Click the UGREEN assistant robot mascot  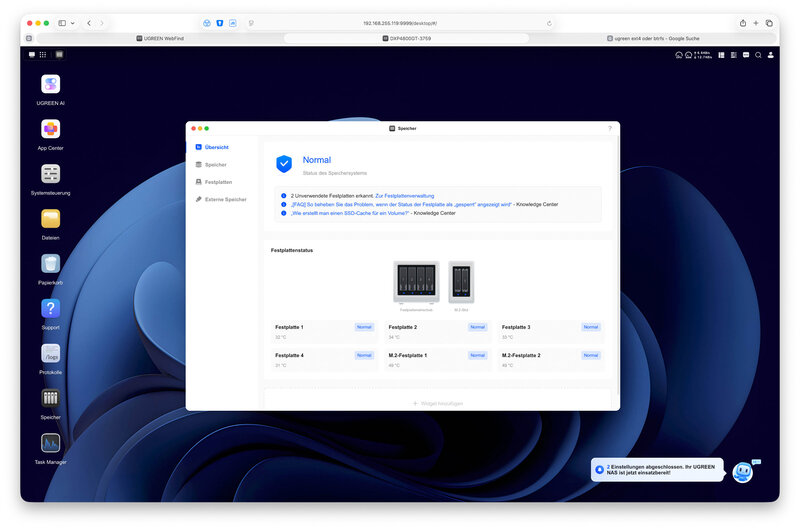coord(743,472)
